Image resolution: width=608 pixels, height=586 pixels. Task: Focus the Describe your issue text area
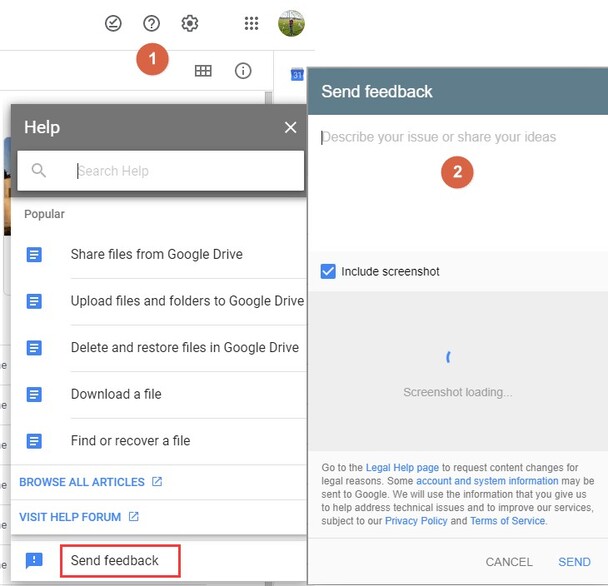click(458, 182)
